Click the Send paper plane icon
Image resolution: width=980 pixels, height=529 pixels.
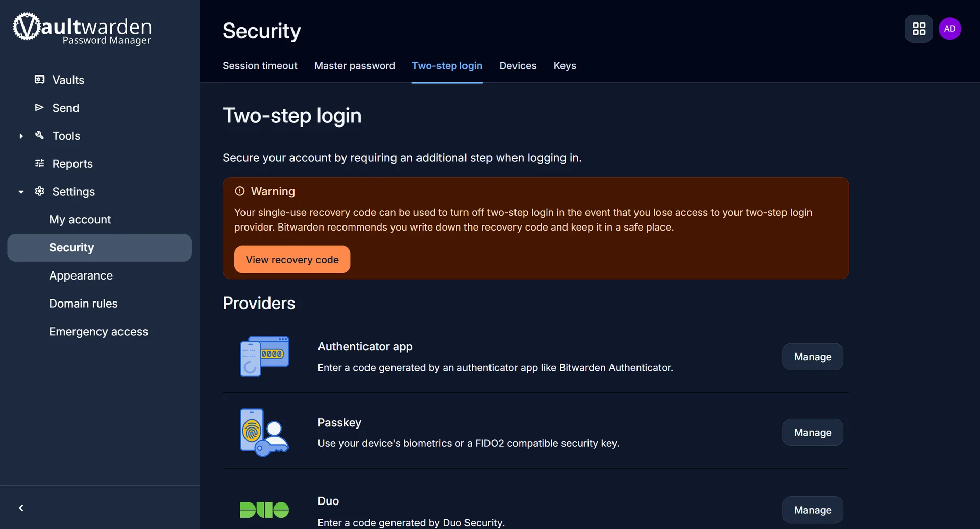pos(39,107)
